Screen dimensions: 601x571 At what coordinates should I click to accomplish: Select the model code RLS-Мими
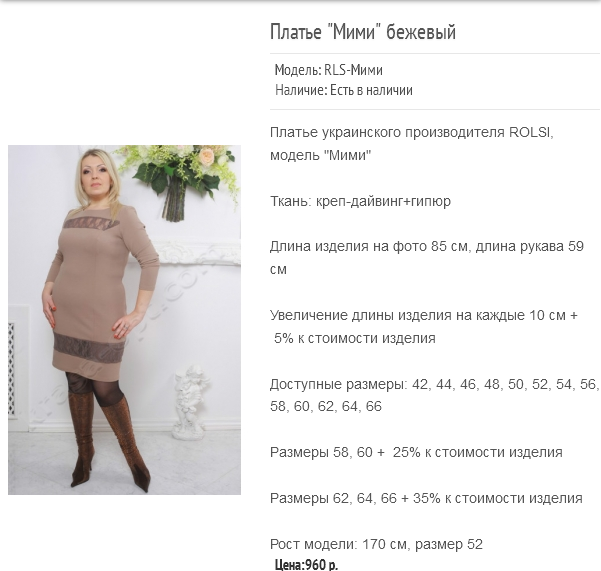pyautogui.click(x=353, y=70)
